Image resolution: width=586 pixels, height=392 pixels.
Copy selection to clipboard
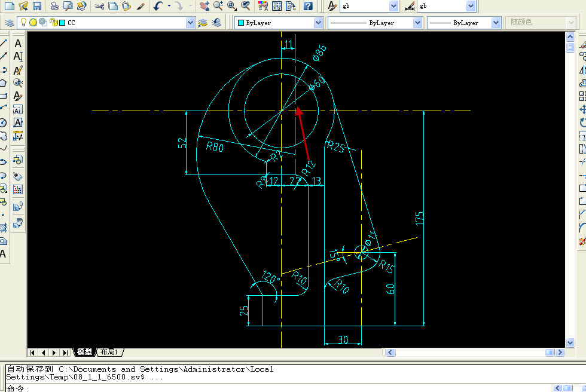[113, 6]
